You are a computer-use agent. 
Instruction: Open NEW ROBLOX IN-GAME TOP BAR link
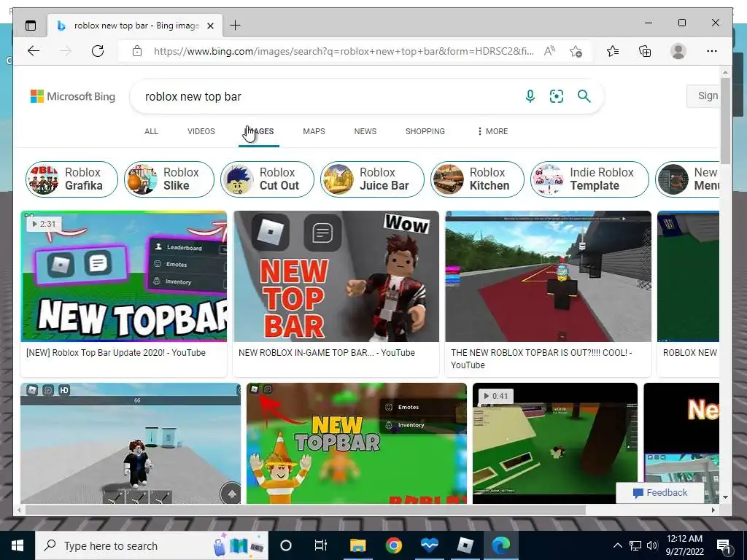pyautogui.click(x=326, y=353)
